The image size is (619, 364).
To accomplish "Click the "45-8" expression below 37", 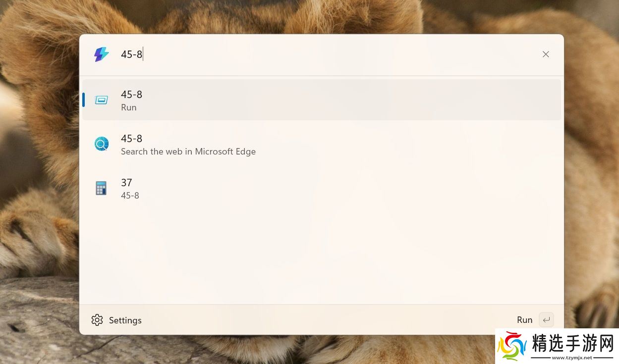I will (130, 196).
